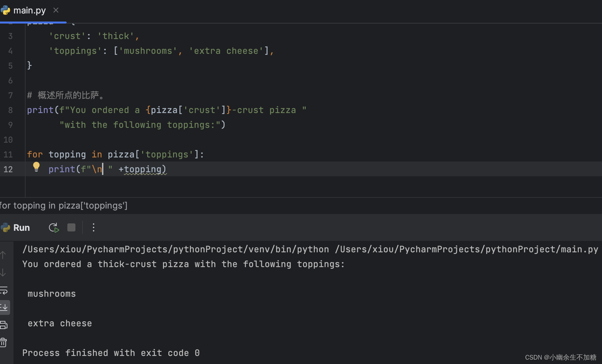Click line number 12 in the gutter
This screenshot has width=602, height=364.
[x=8, y=169]
